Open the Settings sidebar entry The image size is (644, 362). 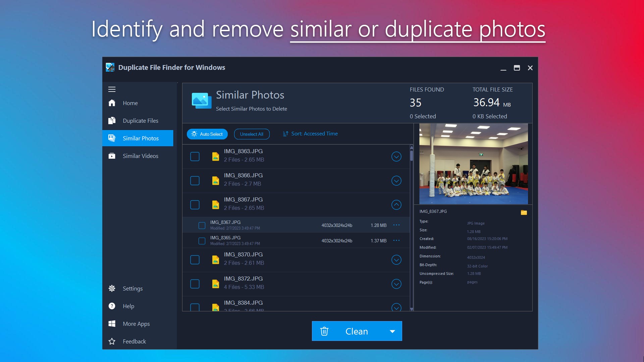point(138,289)
